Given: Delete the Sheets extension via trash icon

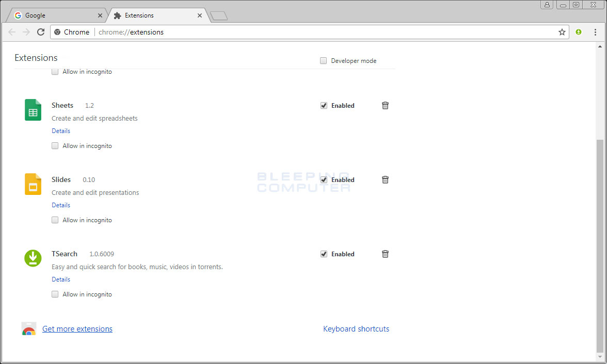Looking at the screenshot, I should click(x=385, y=106).
